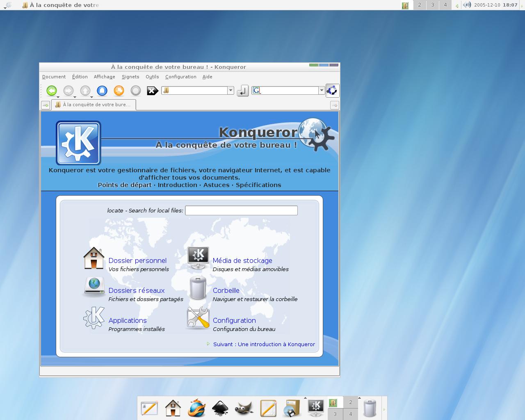525x420 pixels.
Task: Click the Configuration wrench icon
Action: [198, 318]
